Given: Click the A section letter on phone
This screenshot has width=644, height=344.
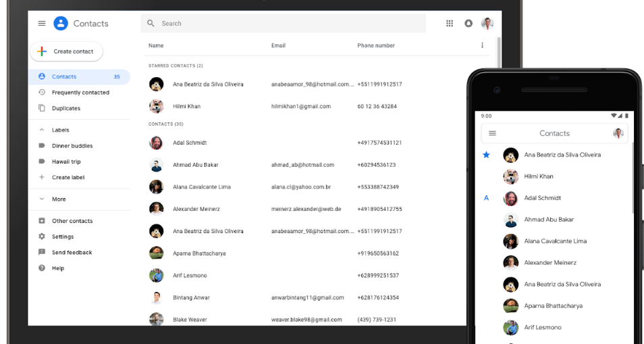Looking at the screenshot, I should pyautogui.click(x=486, y=198).
